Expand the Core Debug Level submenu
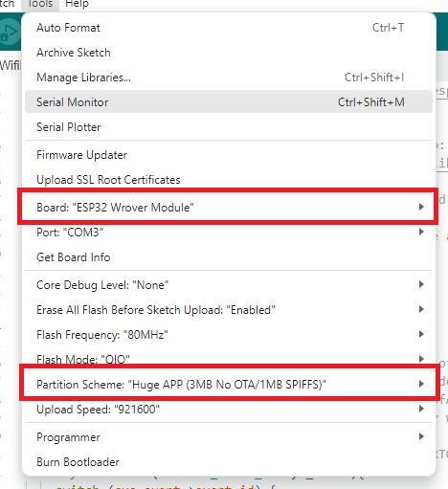The height and width of the screenshot is (489, 448). coord(229,285)
